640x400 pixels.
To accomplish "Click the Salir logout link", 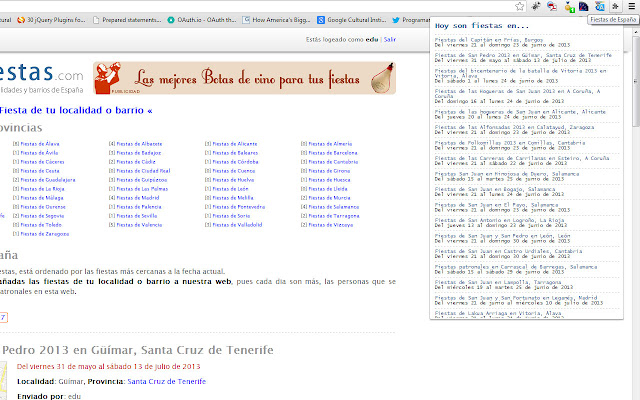I will pos(389,40).
